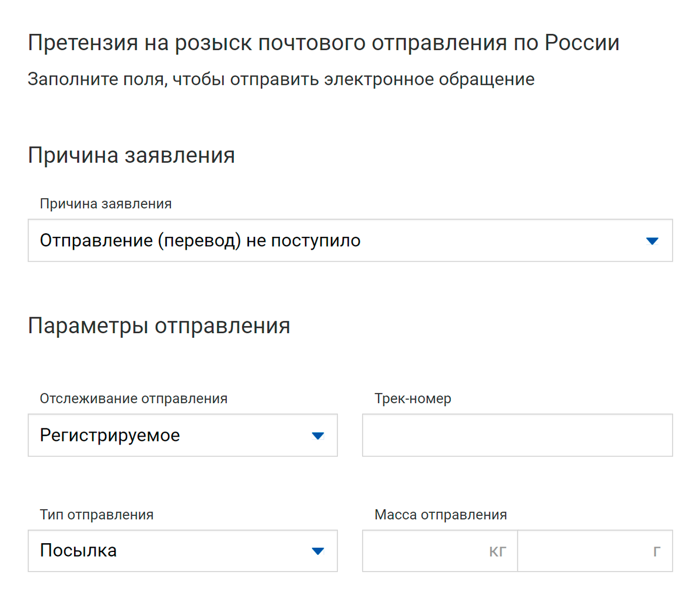Click the Тип отправления field label
The image size is (700, 605).
pyautogui.click(x=97, y=515)
